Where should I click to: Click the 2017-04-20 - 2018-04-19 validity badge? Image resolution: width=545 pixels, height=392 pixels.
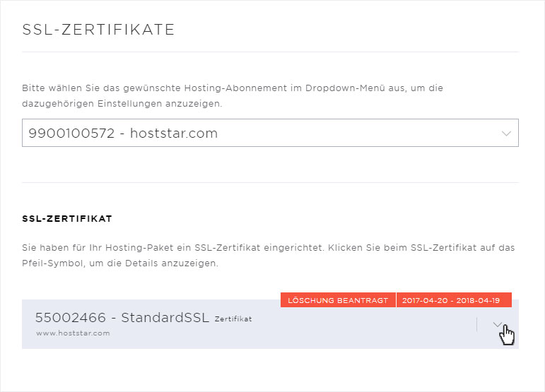point(454,300)
